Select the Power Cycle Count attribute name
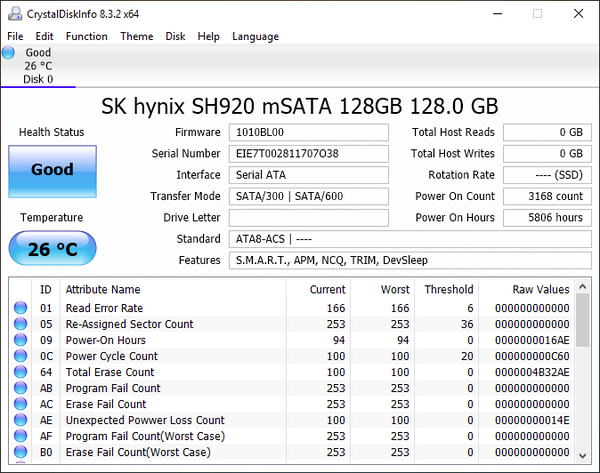Image resolution: width=600 pixels, height=473 pixels. coord(112,356)
